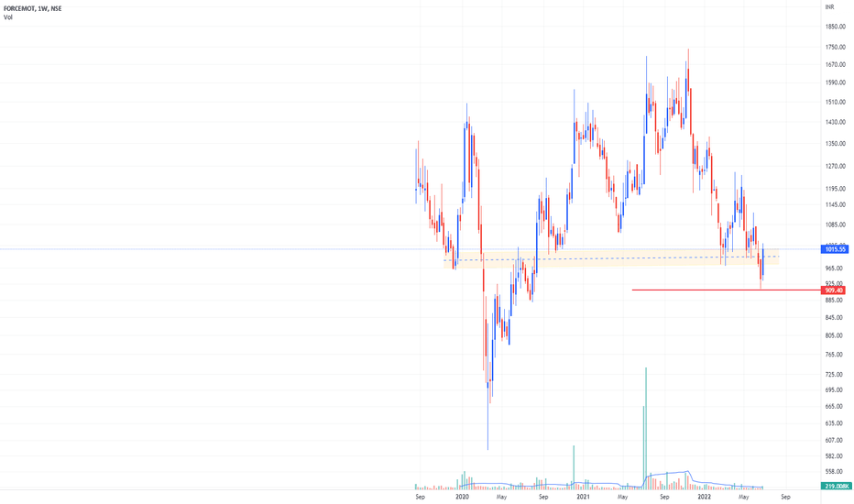854x504 pixels.
Task: Select the orange support zone rectangle
Action: tap(611, 258)
